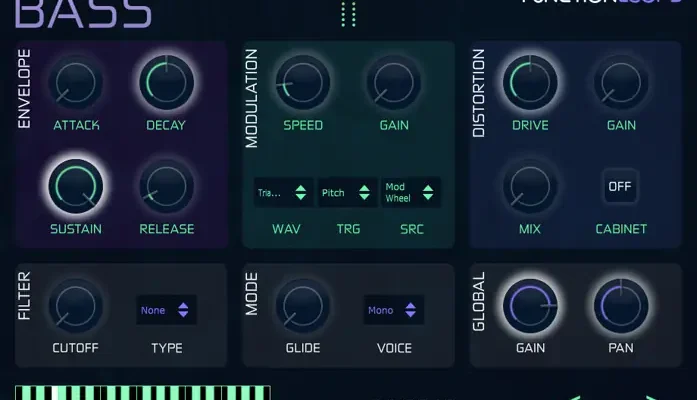Click the dotted handle at top center
The image size is (697, 400).
pos(348,14)
